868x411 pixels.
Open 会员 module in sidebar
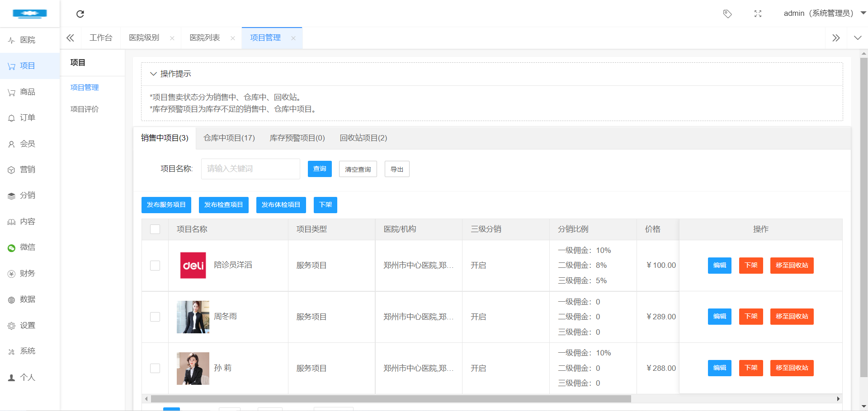pyautogui.click(x=30, y=144)
